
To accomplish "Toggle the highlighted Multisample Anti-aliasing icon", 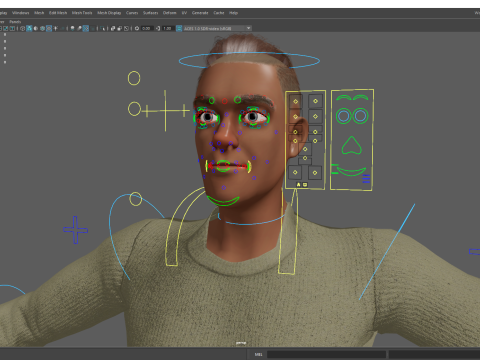I will 86,28.
